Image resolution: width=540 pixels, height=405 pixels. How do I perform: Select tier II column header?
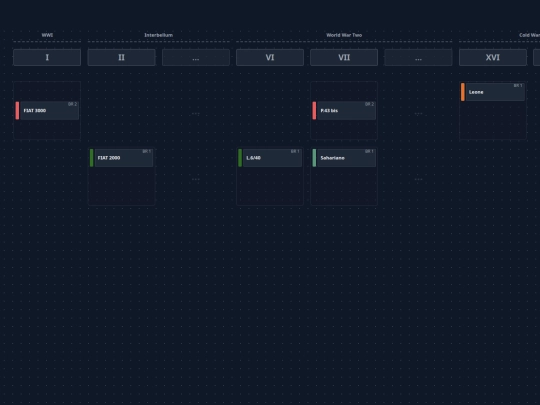[121, 57]
